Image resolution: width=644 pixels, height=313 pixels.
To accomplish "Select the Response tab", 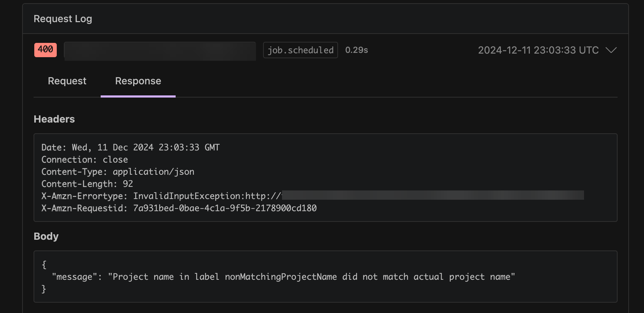I will pos(138,81).
